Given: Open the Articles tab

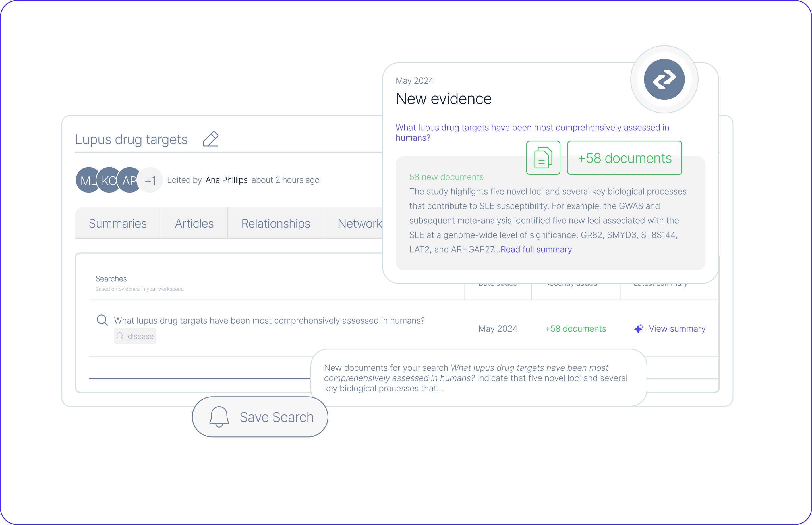Looking at the screenshot, I should click(x=194, y=223).
